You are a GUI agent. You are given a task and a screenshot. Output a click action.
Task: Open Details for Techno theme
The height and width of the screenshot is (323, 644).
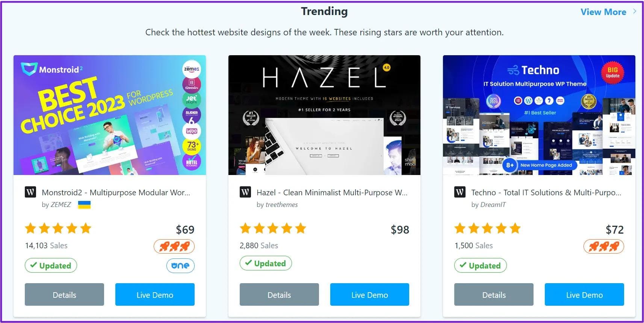[494, 295]
